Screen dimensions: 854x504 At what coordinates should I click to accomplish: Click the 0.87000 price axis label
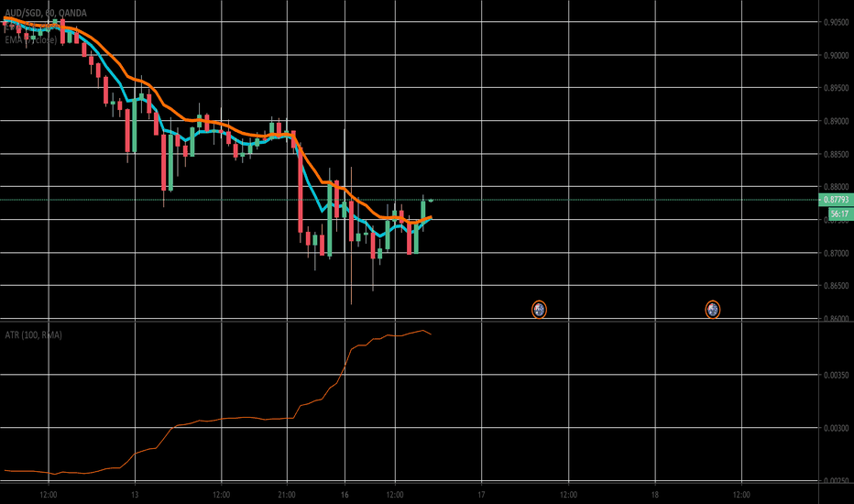click(836, 253)
